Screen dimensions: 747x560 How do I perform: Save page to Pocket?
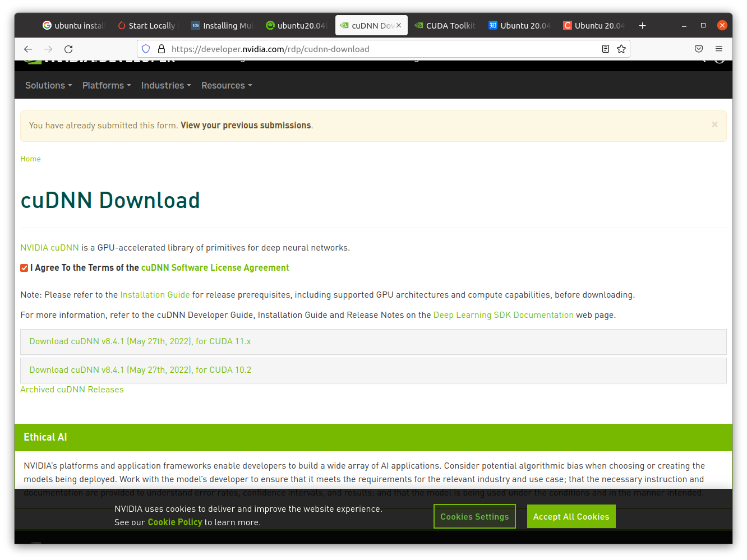[698, 49]
